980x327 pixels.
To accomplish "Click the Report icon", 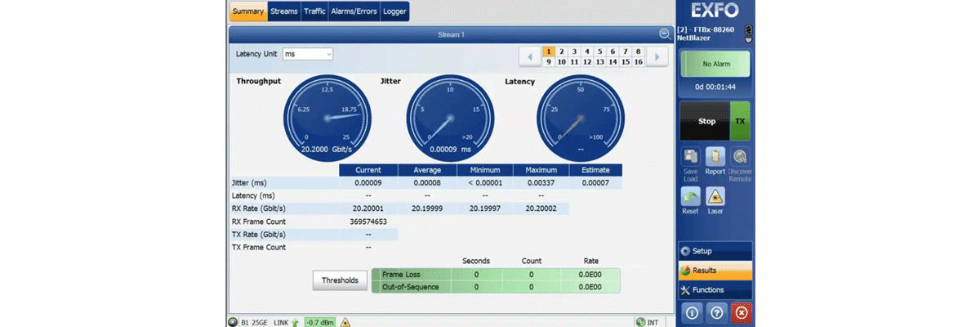I will tap(715, 157).
